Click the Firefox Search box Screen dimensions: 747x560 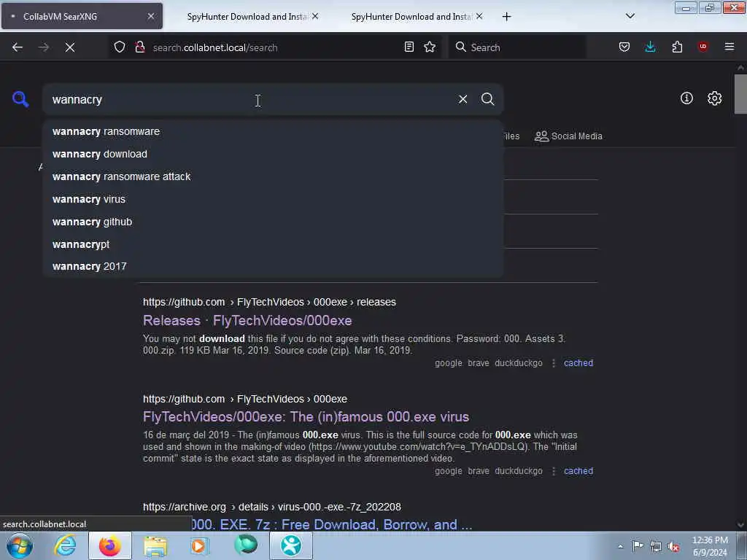pyautogui.click(x=517, y=47)
